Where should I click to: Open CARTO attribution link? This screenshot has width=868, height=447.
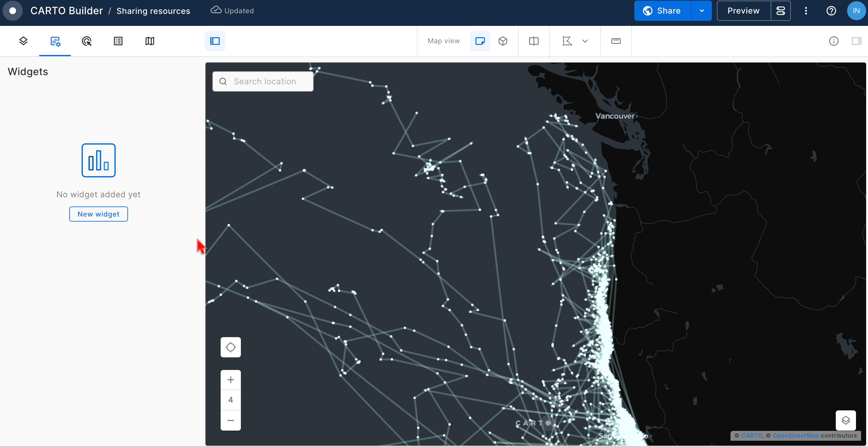[x=752, y=436]
